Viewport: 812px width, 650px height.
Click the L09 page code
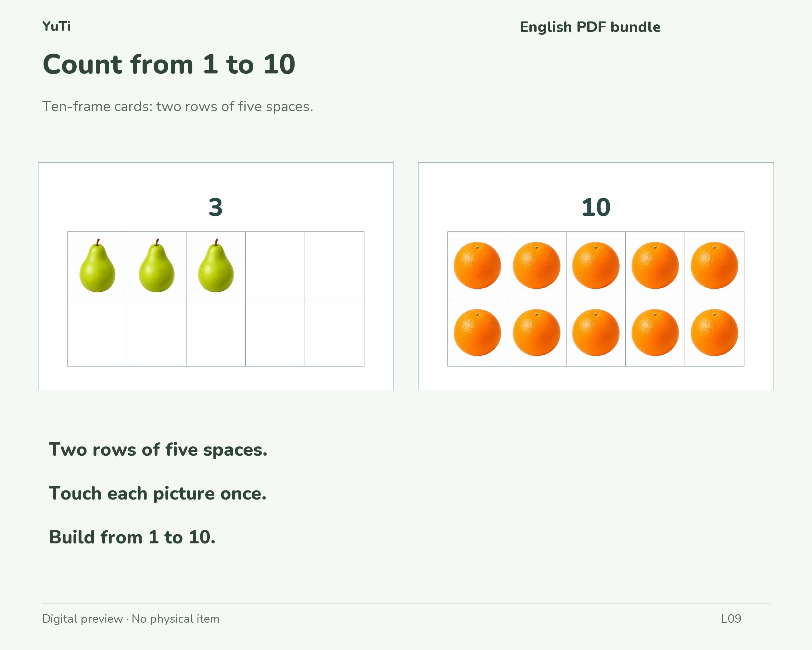pyautogui.click(x=731, y=619)
